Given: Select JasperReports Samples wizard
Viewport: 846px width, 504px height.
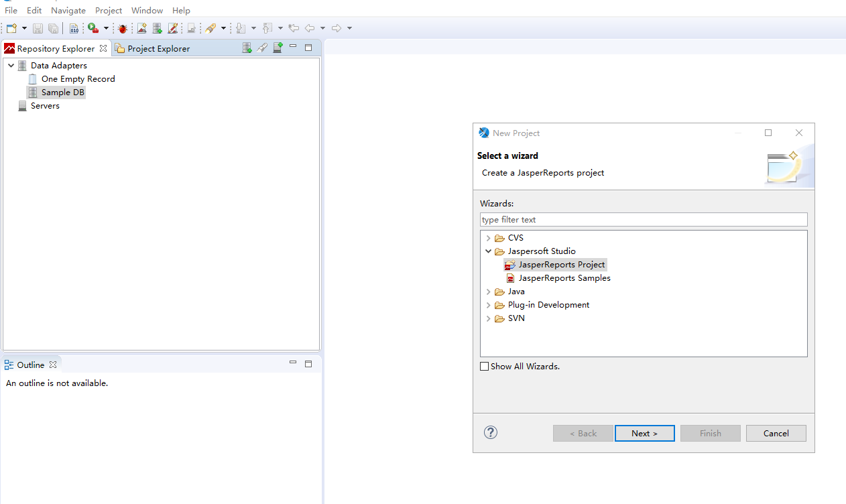Looking at the screenshot, I should point(564,278).
